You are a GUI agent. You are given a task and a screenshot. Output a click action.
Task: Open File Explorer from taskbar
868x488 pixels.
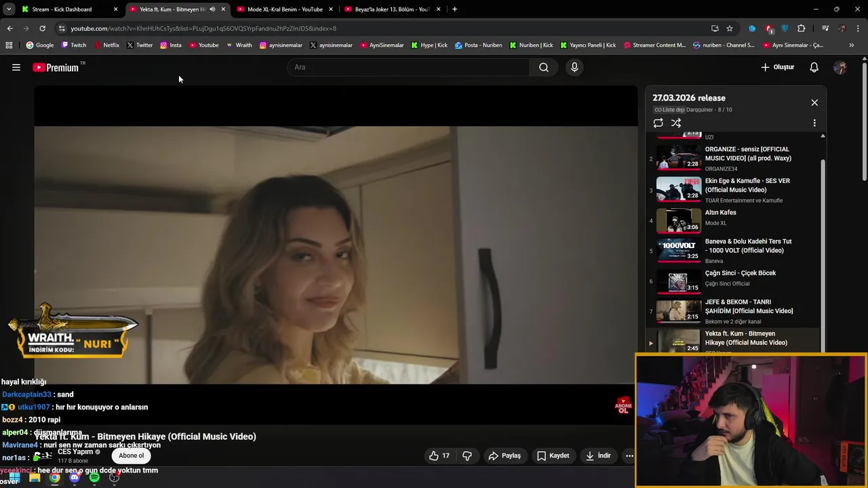(35, 477)
